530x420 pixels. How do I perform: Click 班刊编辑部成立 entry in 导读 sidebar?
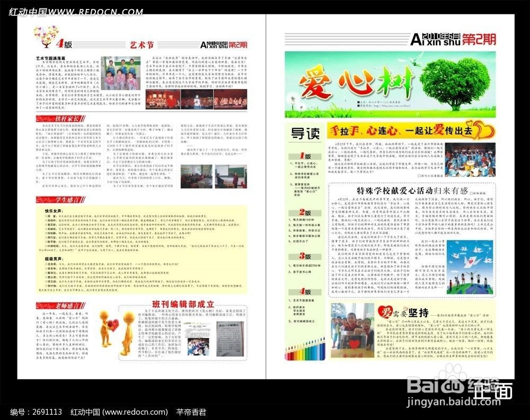point(303,321)
